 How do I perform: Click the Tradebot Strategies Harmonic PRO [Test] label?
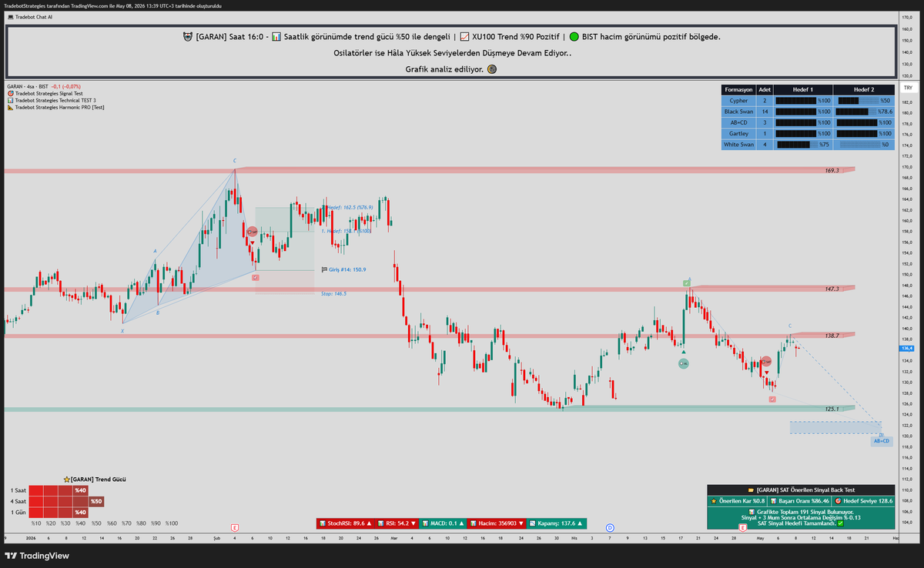pos(59,107)
